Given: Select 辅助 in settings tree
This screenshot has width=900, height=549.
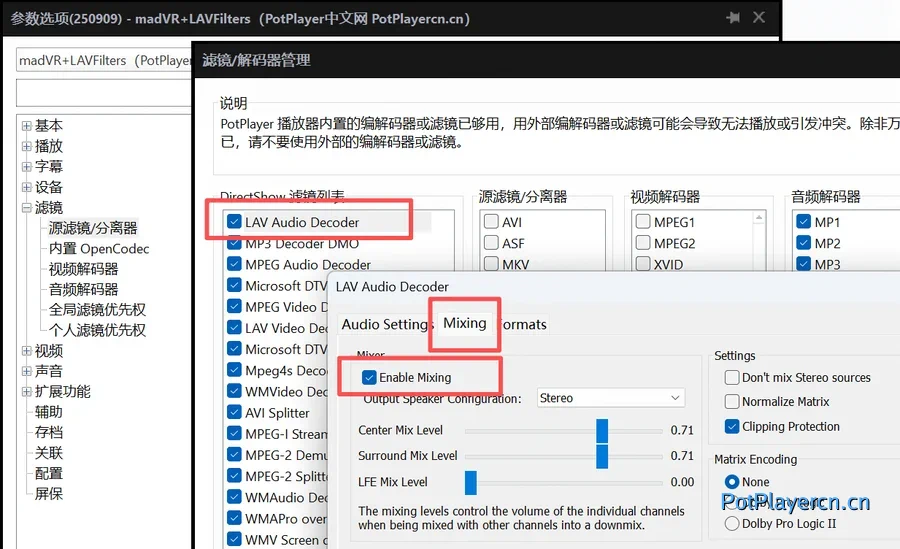Looking at the screenshot, I should tap(48, 412).
